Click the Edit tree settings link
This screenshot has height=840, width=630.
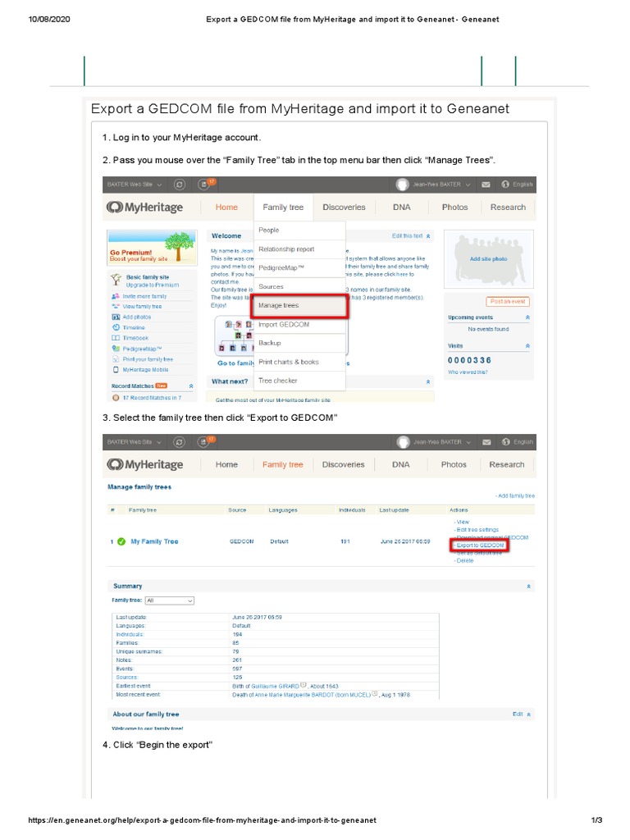(x=477, y=529)
